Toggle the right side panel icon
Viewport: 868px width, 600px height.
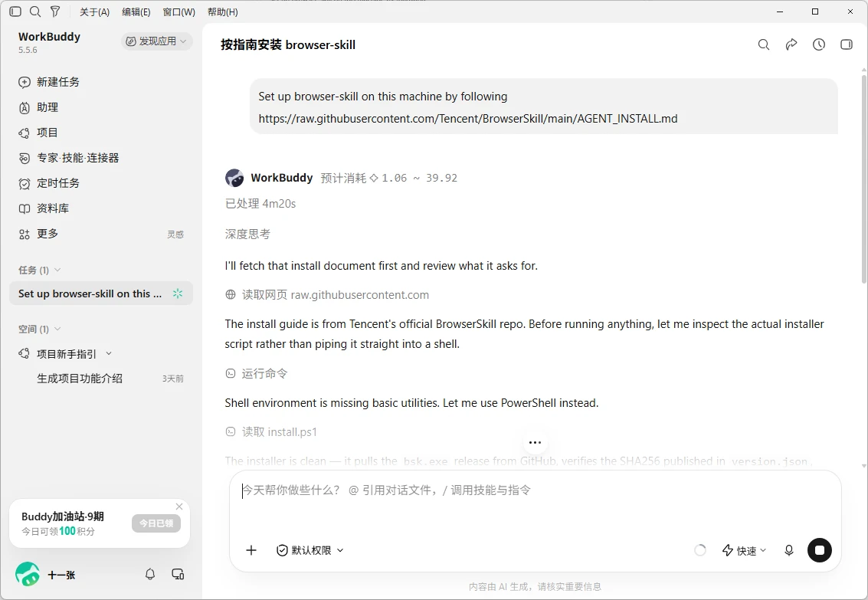pos(847,45)
